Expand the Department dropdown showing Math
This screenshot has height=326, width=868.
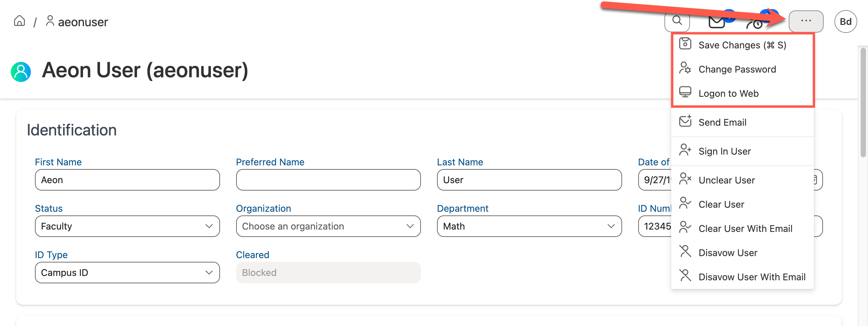point(529,226)
